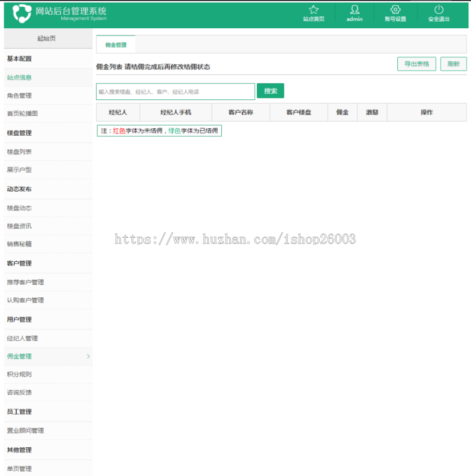Open 账号设置 via the gear icon
The image size is (471, 476).
coord(395,14)
